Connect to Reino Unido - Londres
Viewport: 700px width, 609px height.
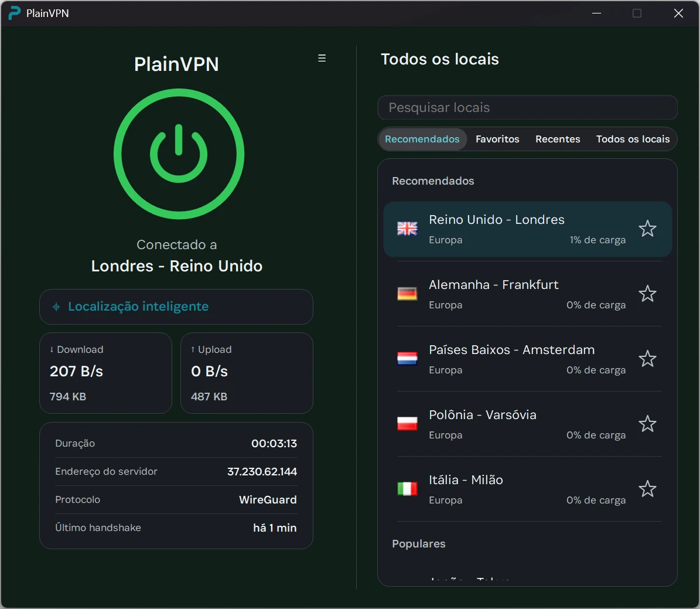(527, 229)
